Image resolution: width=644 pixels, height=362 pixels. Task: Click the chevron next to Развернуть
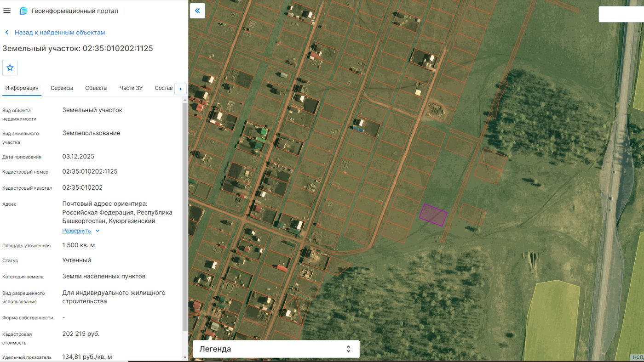(x=98, y=231)
